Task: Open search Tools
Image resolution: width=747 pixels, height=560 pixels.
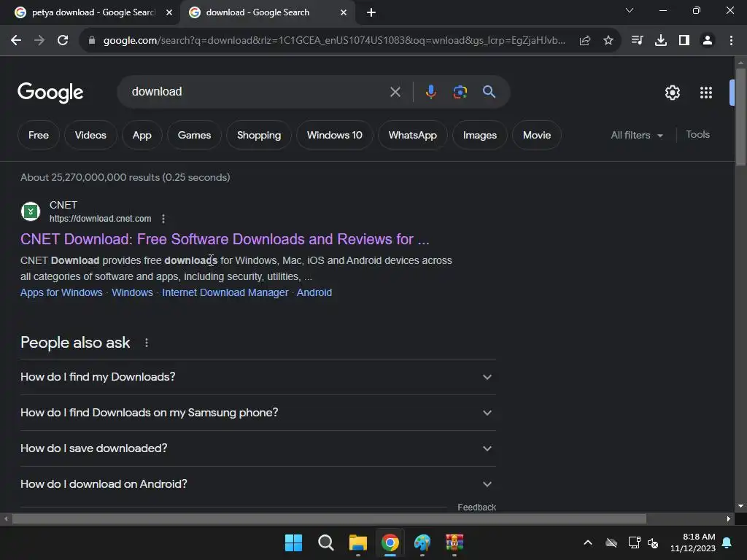Action: (697, 135)
